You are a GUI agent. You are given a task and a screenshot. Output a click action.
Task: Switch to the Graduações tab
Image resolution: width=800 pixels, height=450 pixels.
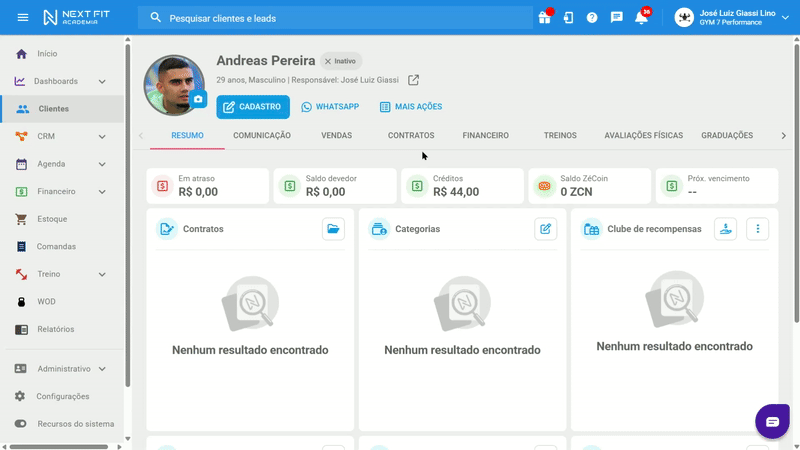pos(727,135)
